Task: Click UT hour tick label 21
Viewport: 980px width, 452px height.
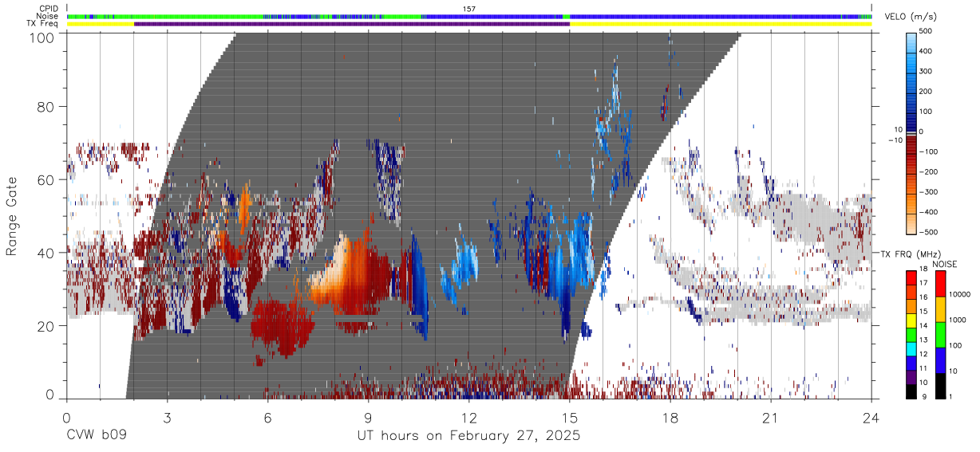Action: 771,418
